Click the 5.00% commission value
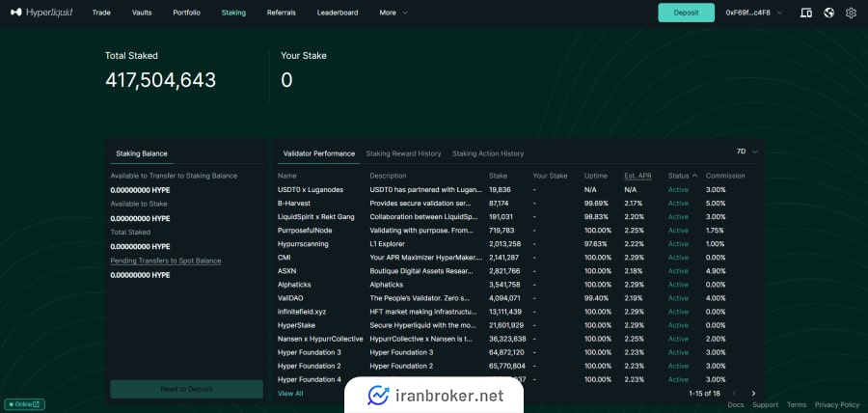Screen dimensions: 868x413 point(716,204)
